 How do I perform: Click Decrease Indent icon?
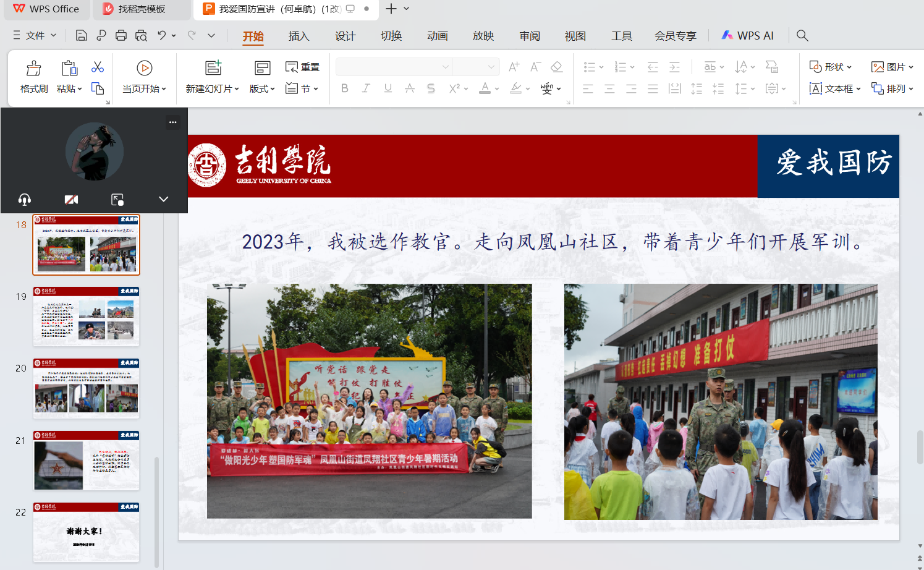tap(653, 67)
